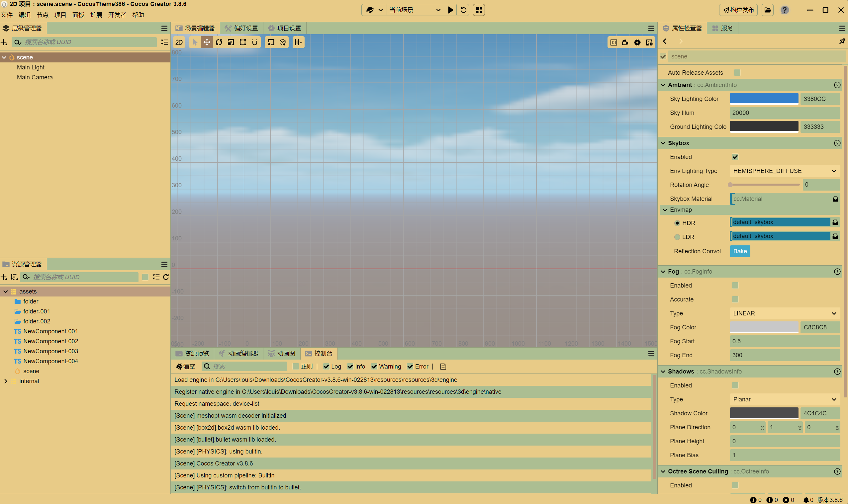Collapse the Ambient section

(x=663, y=85)
